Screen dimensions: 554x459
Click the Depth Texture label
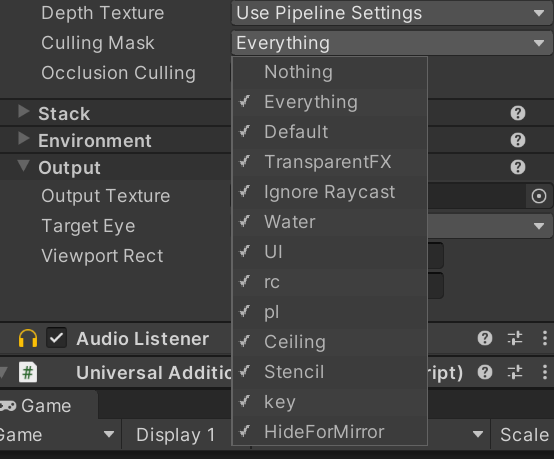(x=102, y=13)
